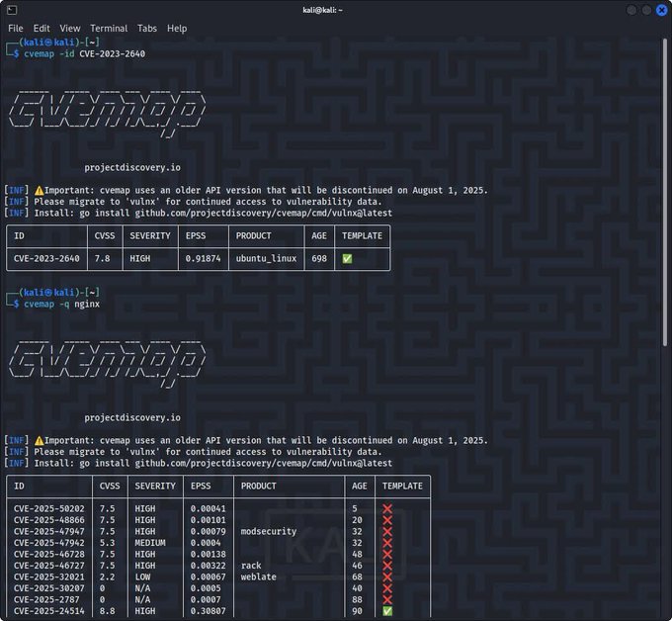Click the 'modsecurity' product cell
Viewport: 672px width, 621px height.
[x=269, y=531]
